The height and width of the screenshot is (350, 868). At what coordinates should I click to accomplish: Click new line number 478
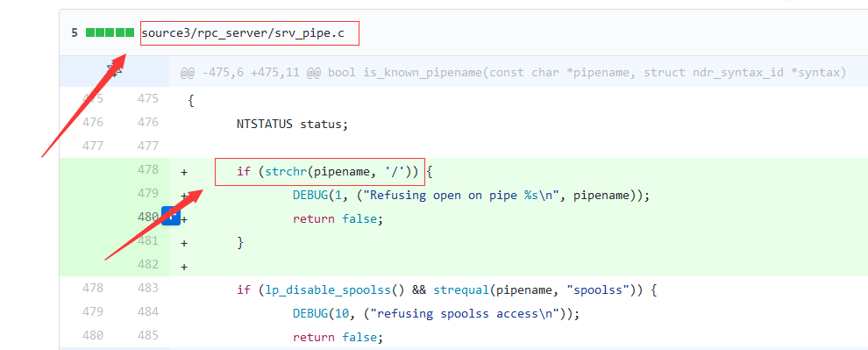(x=148, y=169)
